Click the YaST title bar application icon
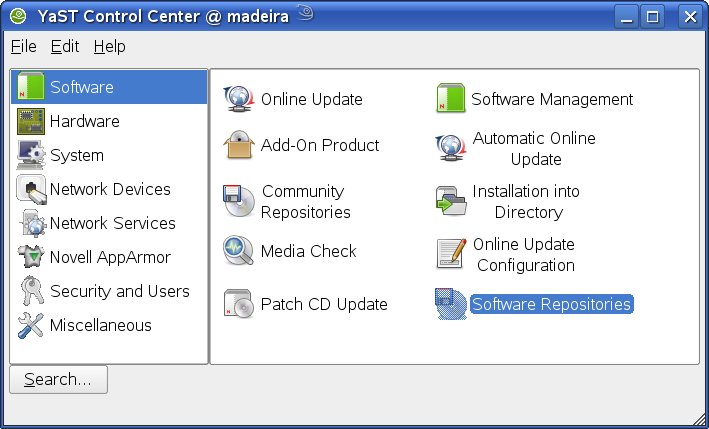This screenshot has width=709, height=429. (18, 17)
